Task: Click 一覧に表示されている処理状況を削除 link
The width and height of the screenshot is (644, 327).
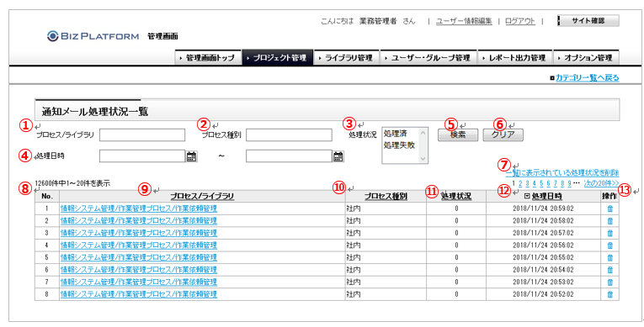Action: pyautogui.click(x=562, y=172)
